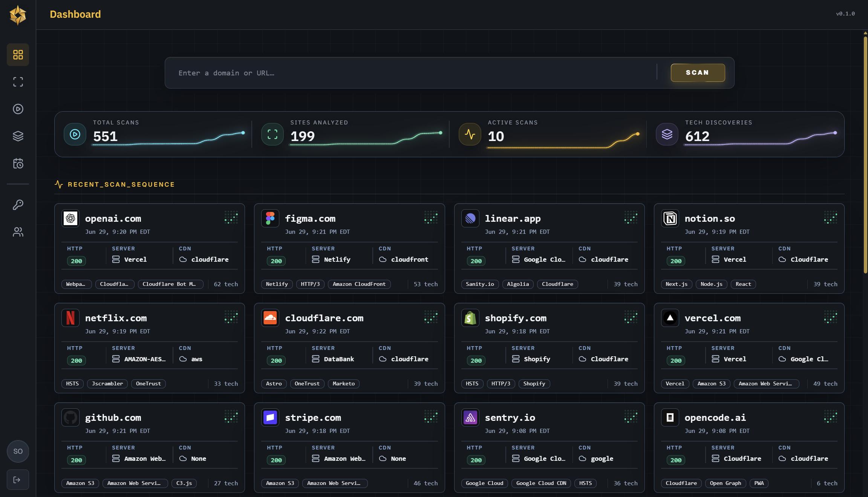Click the Marketo tag on cloudflare.com
Viewport: 868px width, 497px height.
coord(344,383)
